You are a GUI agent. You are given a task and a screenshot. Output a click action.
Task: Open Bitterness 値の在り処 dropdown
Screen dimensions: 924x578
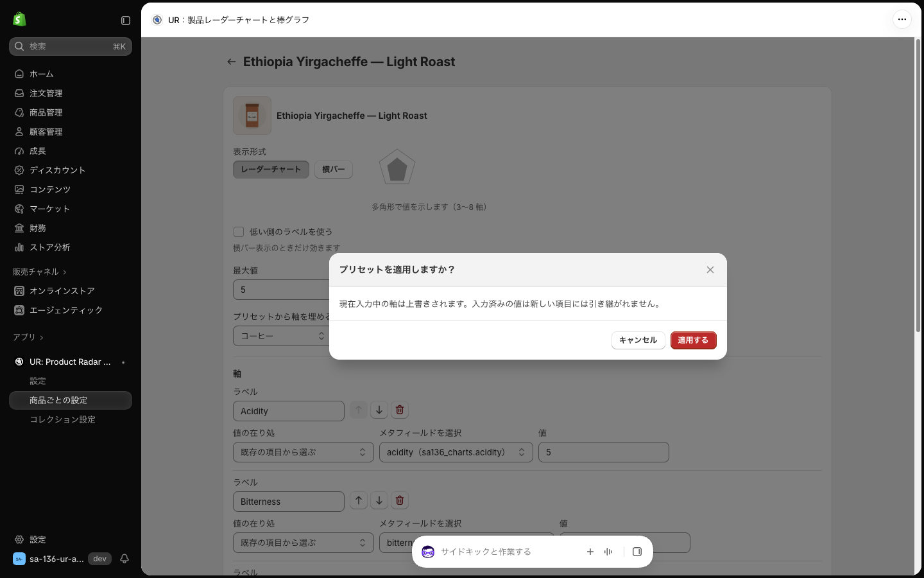point(303,543)
